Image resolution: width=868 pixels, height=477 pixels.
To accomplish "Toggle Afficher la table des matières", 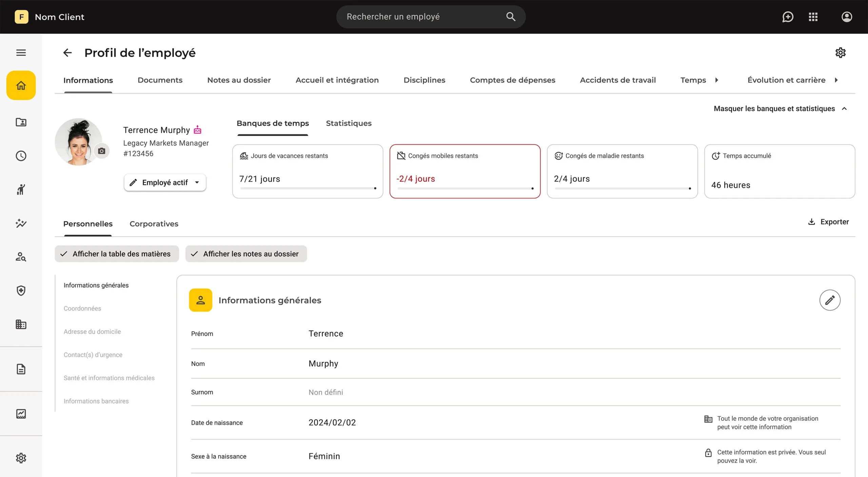I will [117, 254].
